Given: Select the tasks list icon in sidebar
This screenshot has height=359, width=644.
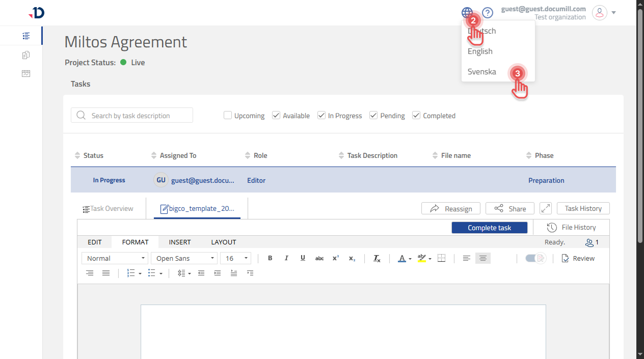Looking at the screenshot, I should click(x=26, y=36).
